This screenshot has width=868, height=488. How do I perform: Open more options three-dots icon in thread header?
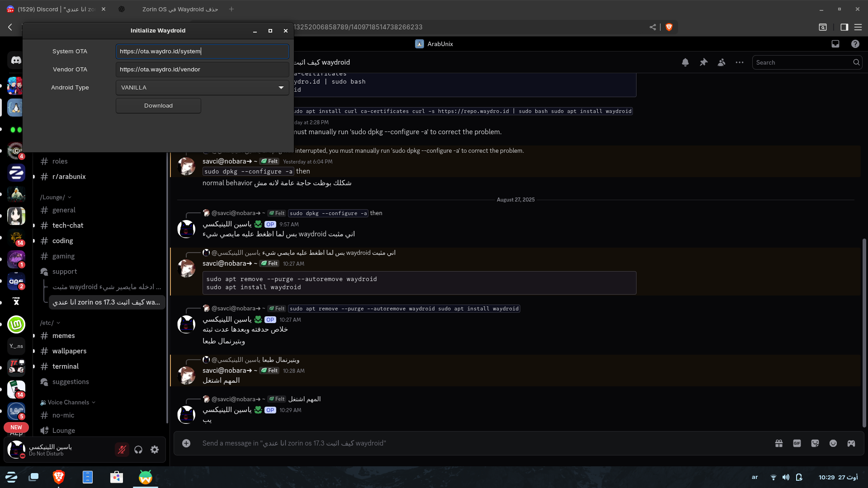pos(740,62)
